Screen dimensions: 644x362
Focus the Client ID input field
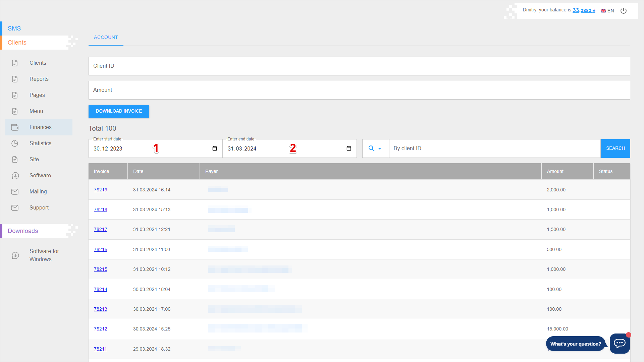(359, 66)
